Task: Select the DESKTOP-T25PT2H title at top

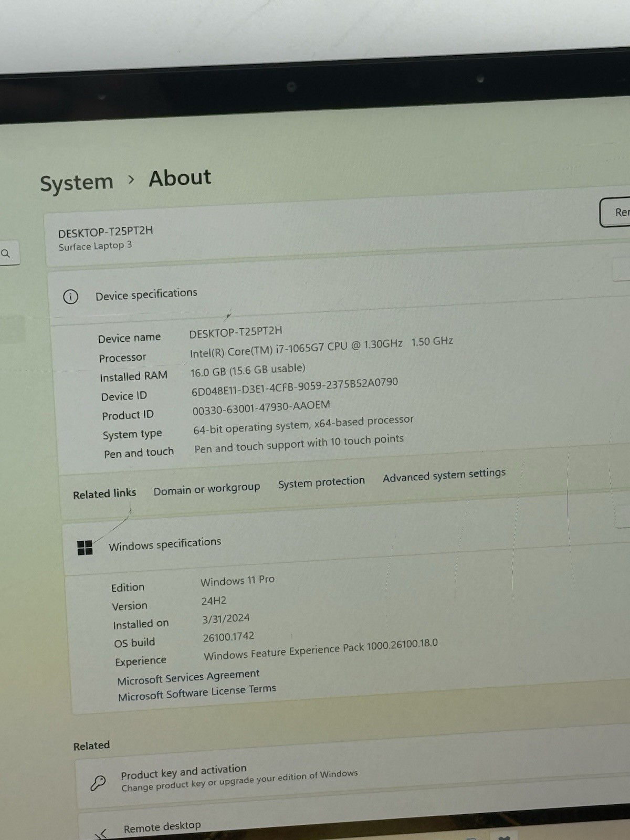Action: coord(106,232)
